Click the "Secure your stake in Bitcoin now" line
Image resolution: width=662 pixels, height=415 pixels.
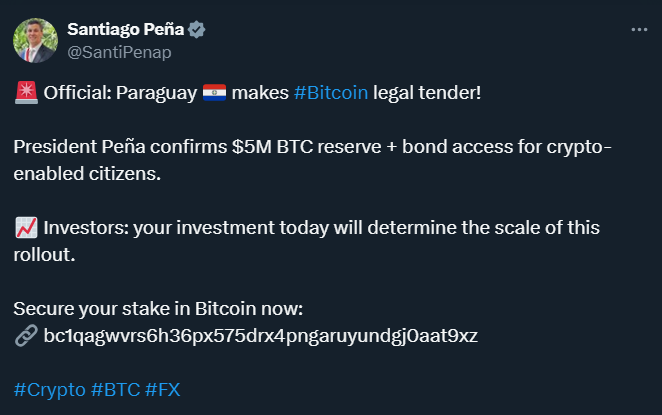158,308
